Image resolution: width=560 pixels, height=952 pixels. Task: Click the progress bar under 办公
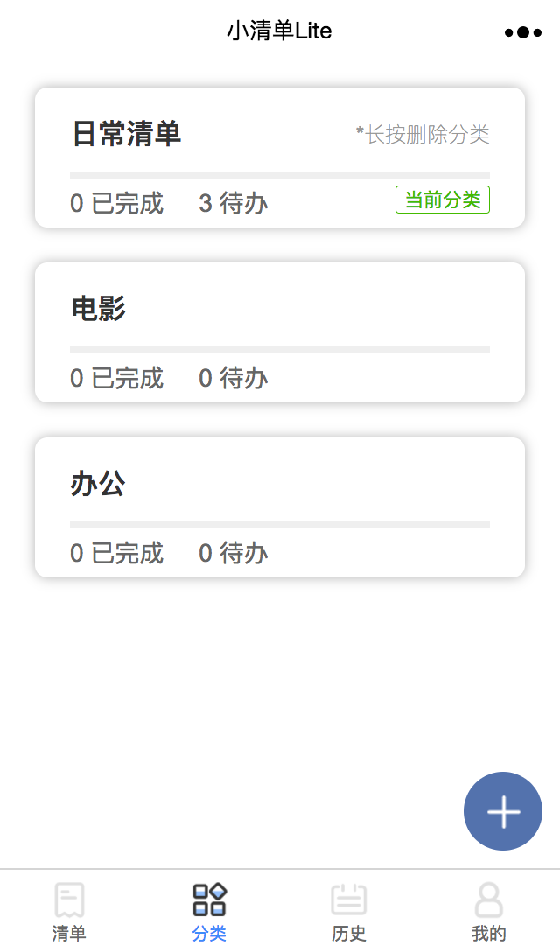tap(280, 525)
